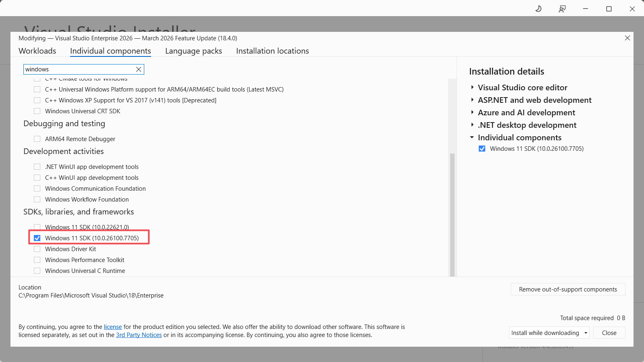The image size is (644, 362).
Task: Open the Language packs tab
Action: pos(193,51)
